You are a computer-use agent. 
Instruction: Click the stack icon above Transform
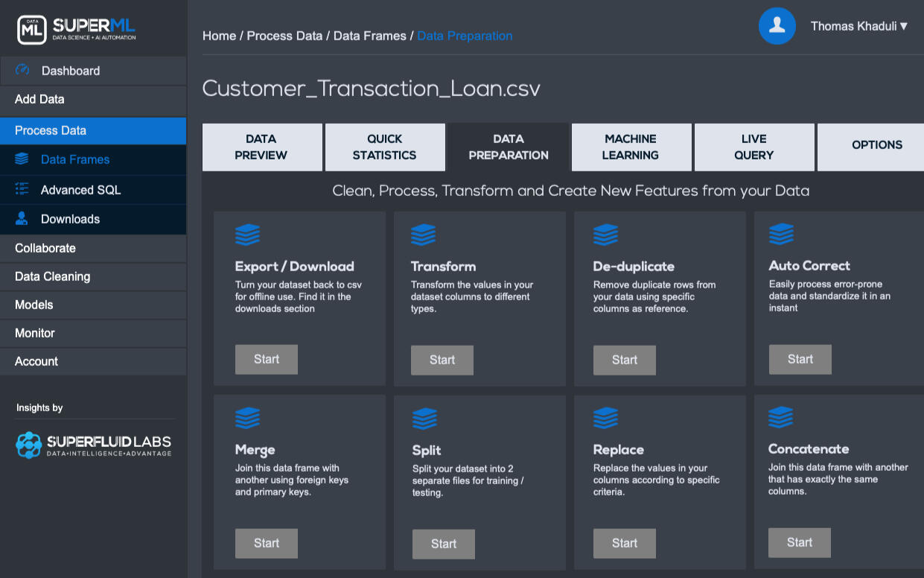click(424, 235)
